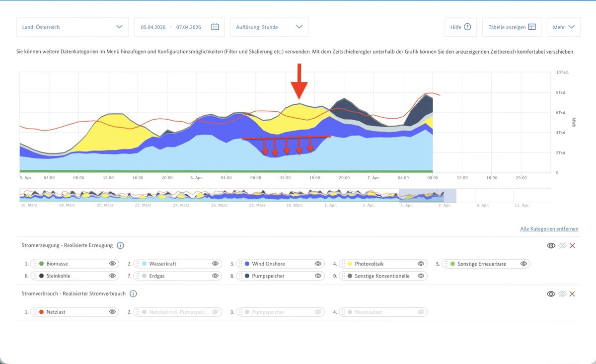This screenshot has width=596, height=364.
Task: Click the Hilfe button
Action: (461, 27)
